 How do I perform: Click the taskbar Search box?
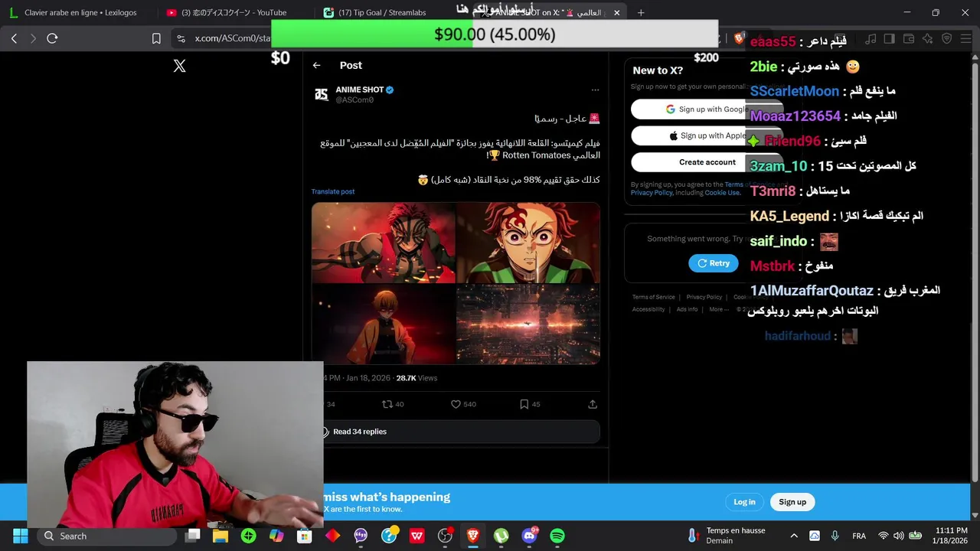pos(106,536)
